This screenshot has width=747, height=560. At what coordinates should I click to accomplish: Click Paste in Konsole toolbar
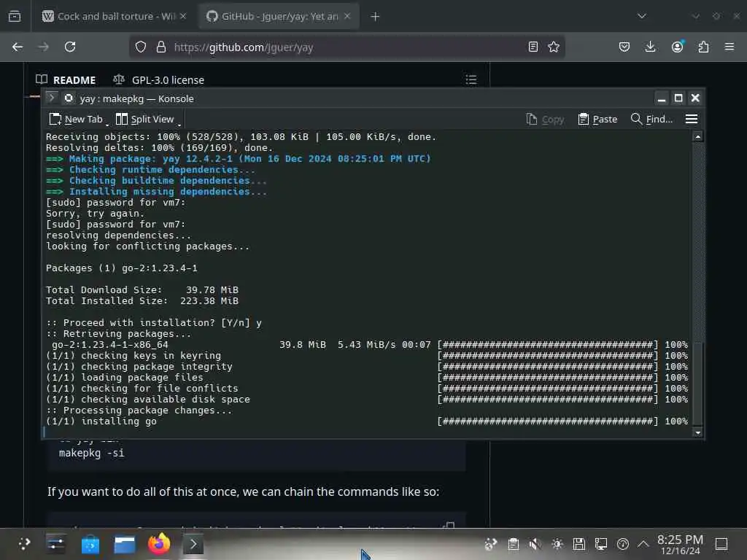tap(597, 119)
